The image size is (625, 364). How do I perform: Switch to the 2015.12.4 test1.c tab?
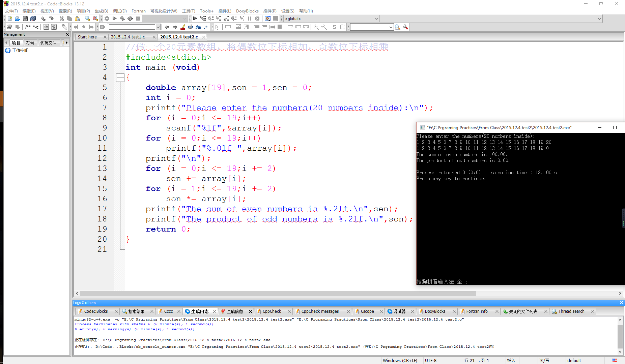pos(128,37)
